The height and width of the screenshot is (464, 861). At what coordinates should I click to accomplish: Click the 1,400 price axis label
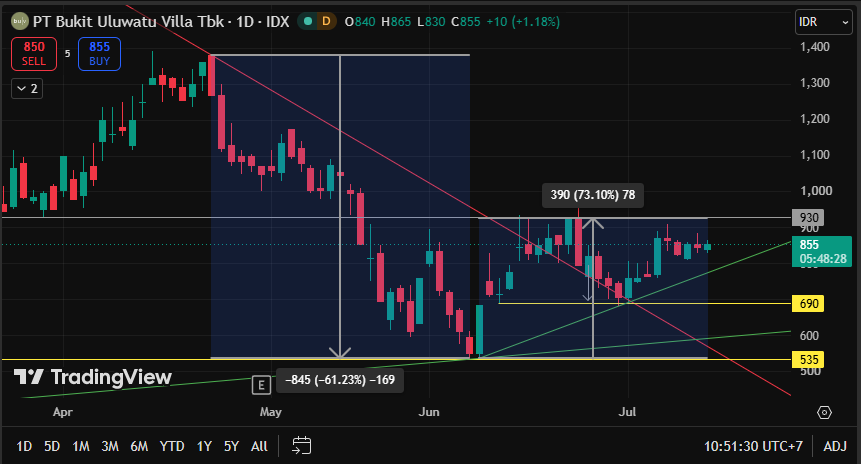click(815, 47)
